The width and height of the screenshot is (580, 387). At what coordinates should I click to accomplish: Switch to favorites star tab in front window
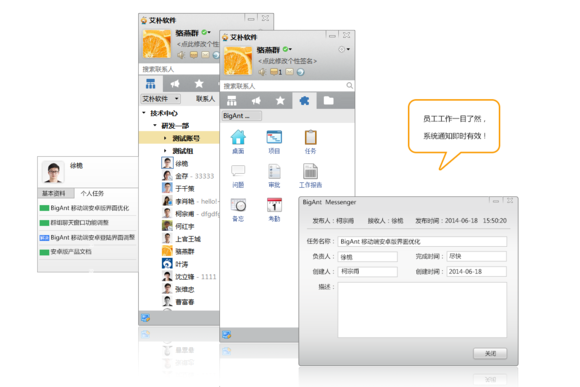(x=280, y=101)
